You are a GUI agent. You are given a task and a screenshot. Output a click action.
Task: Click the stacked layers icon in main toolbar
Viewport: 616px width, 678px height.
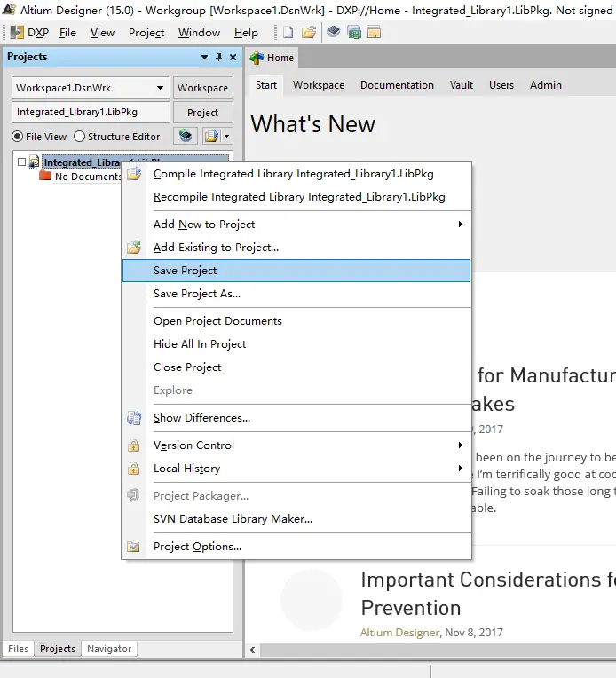(x=334, y=33)
